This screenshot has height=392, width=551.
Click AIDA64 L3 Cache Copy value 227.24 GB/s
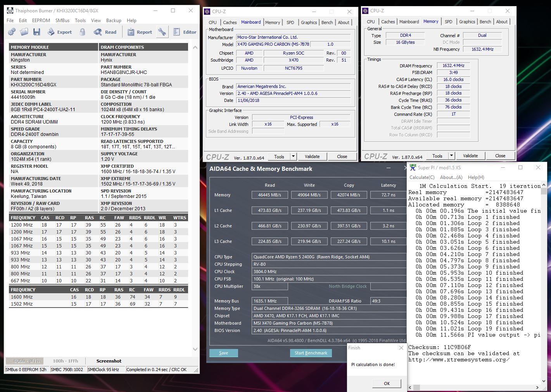349,241
